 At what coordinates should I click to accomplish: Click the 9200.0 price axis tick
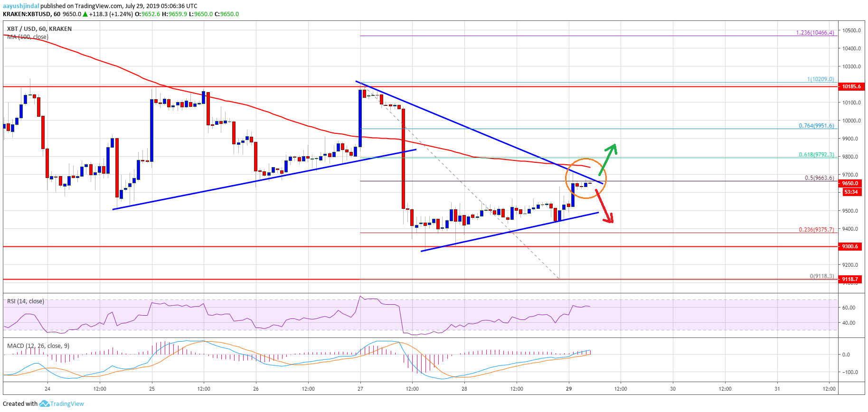click(850, 265)
